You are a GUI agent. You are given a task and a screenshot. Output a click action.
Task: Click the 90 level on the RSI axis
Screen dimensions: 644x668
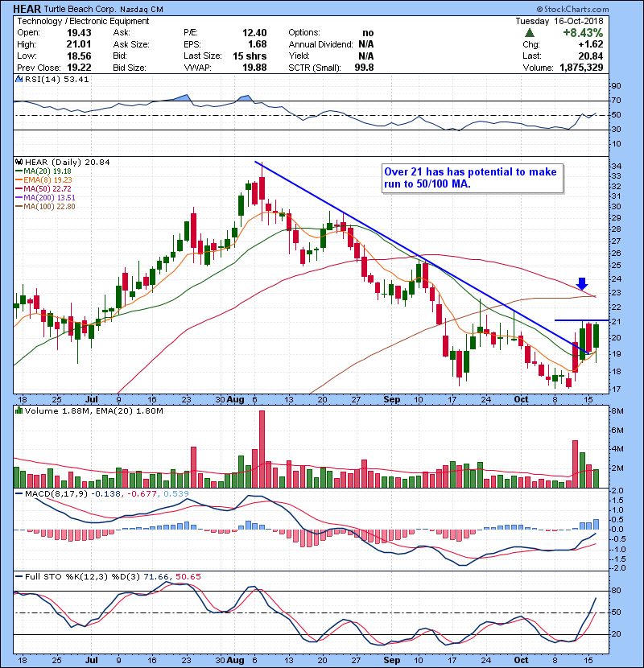coord(617,86)
